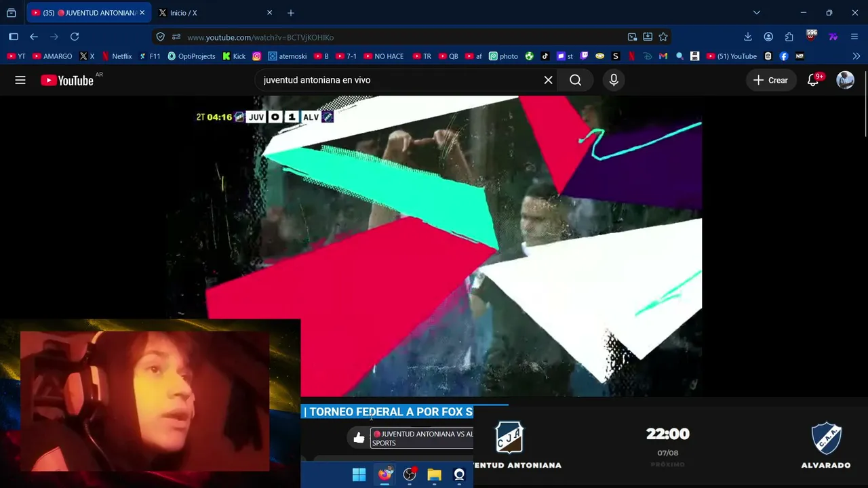Open the tracking protection shield

pyautogui.click(x=161, y=37)
